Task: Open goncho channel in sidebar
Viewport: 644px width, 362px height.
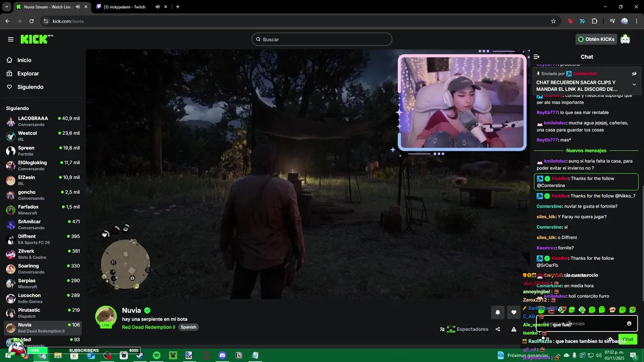Action: [43, 195]
